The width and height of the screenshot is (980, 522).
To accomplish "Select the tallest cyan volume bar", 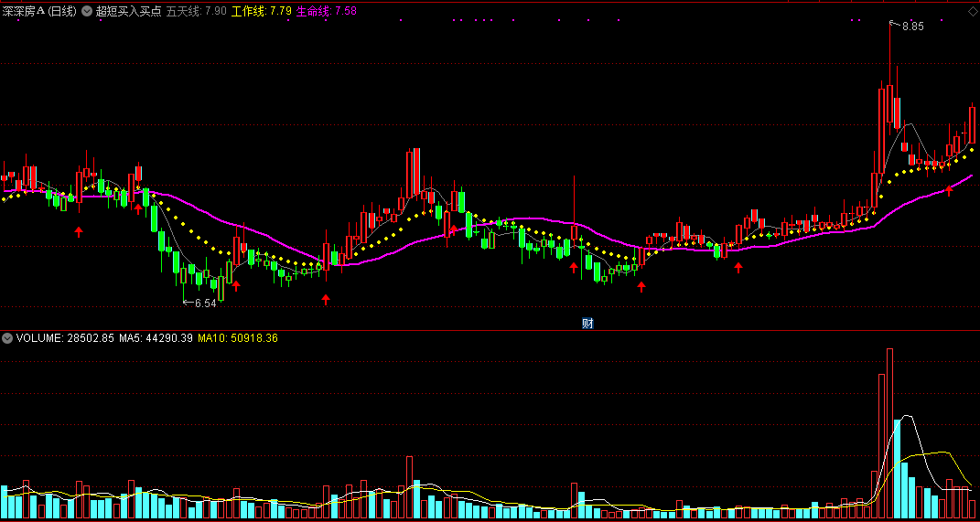I will click(x=898, y=469).
